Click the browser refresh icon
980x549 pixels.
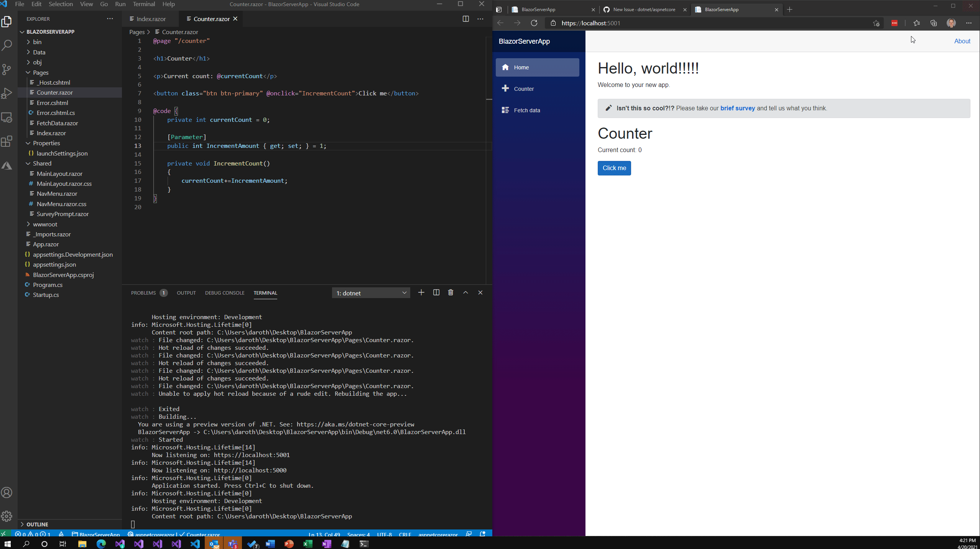[534, 23]
